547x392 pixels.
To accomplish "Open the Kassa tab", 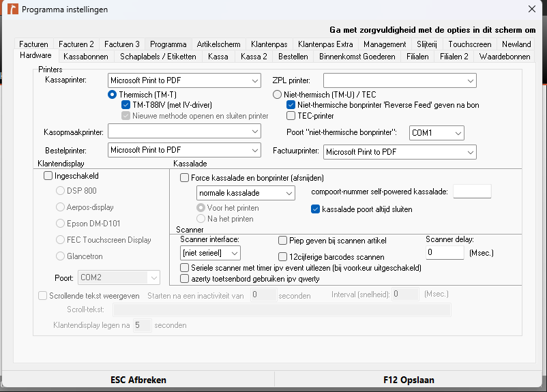I will [218, 57].
